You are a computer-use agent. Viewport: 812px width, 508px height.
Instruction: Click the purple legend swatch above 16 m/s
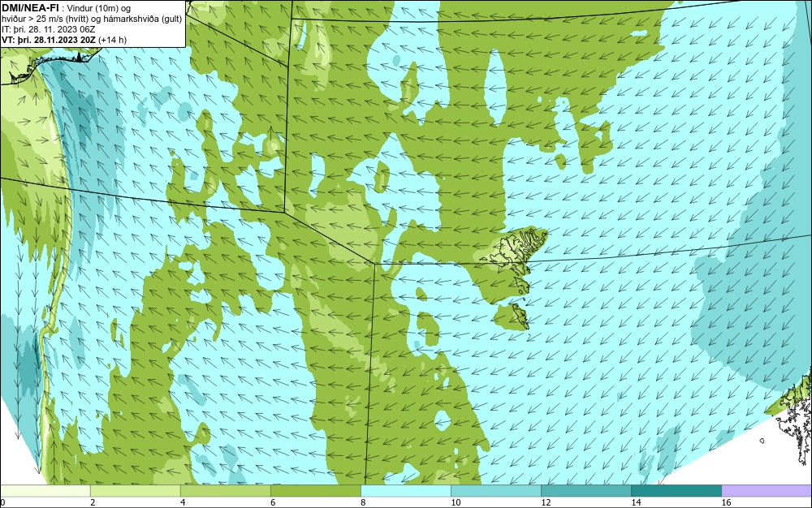pos(767,491)
